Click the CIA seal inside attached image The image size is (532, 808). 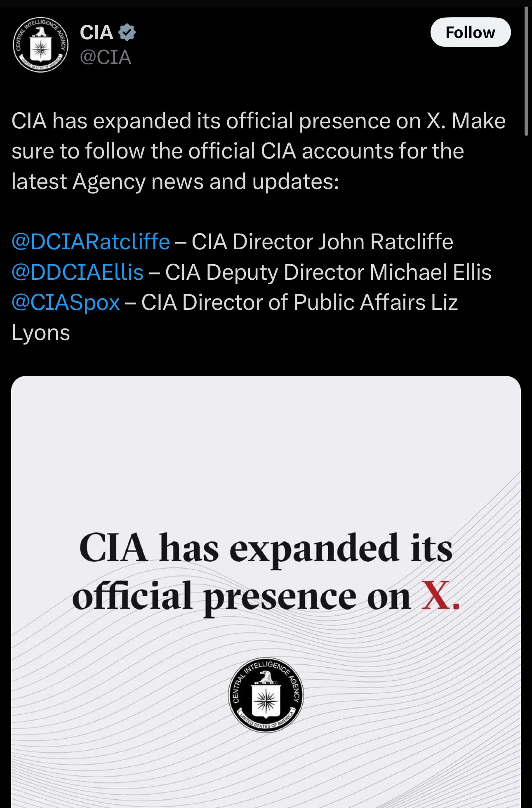(266, 695)
